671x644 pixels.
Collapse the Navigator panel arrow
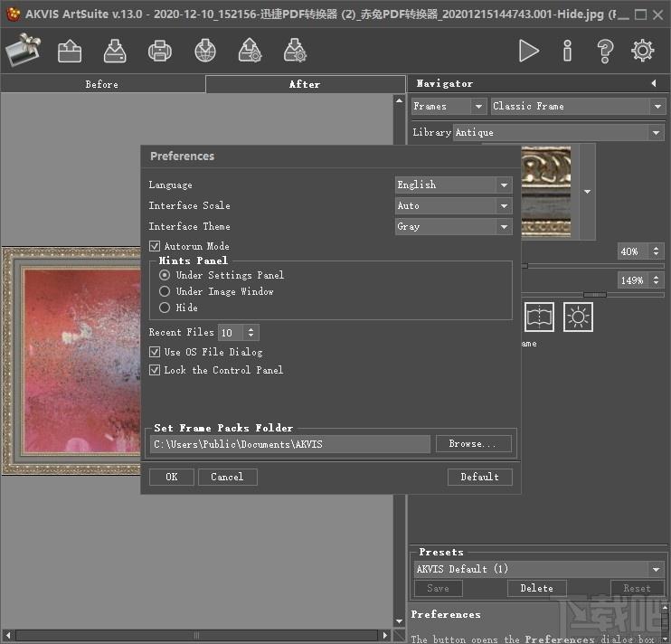[654, 83]
